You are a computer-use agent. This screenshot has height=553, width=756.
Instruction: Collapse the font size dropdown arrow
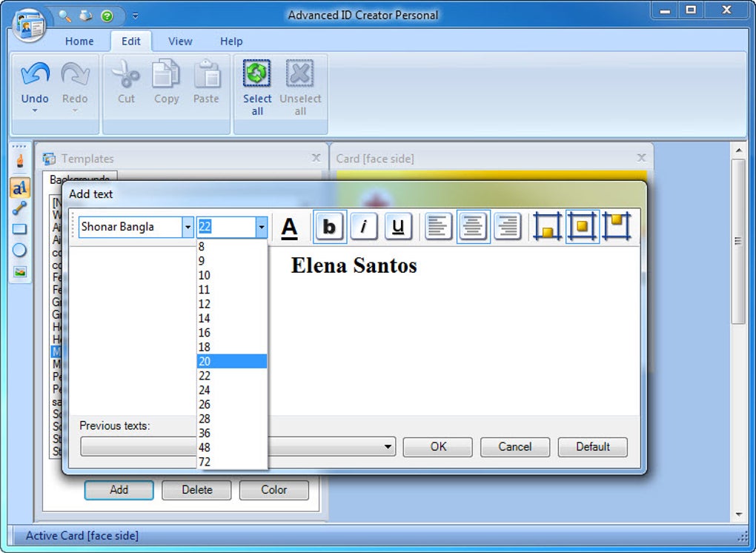pos(262,227)
